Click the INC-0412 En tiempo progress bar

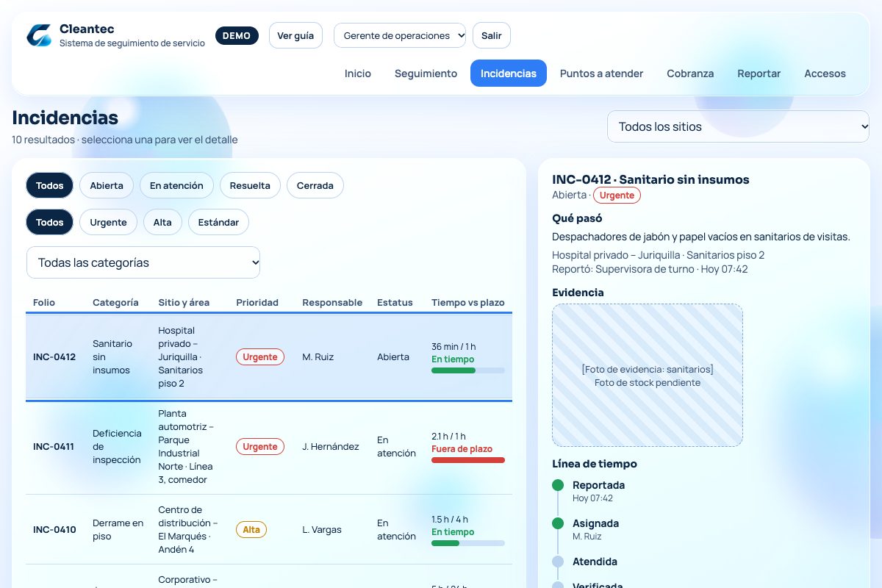[x=468, y=370]
